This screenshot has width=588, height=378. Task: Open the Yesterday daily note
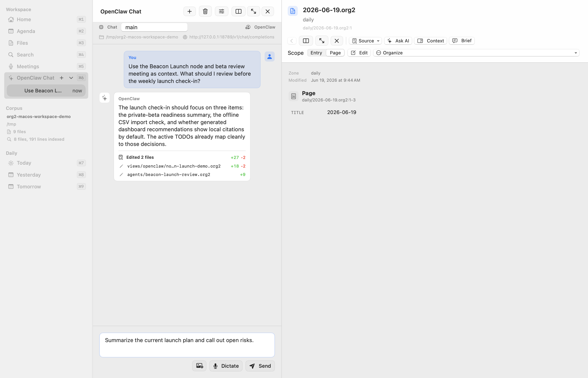click(x=46, y=175)
